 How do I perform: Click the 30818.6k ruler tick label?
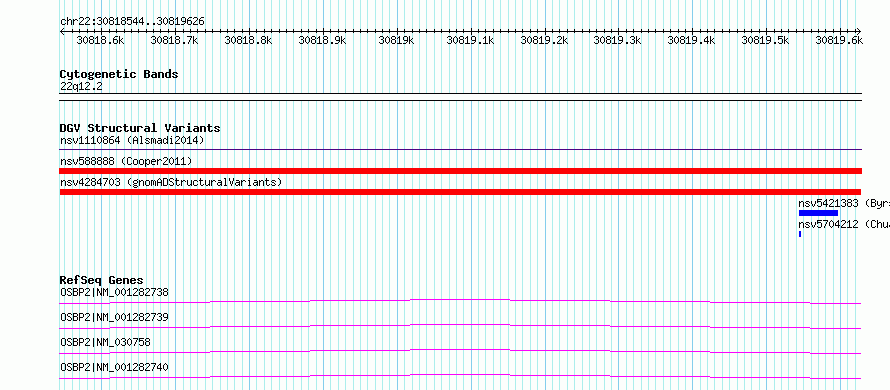[x=100, y=40]
